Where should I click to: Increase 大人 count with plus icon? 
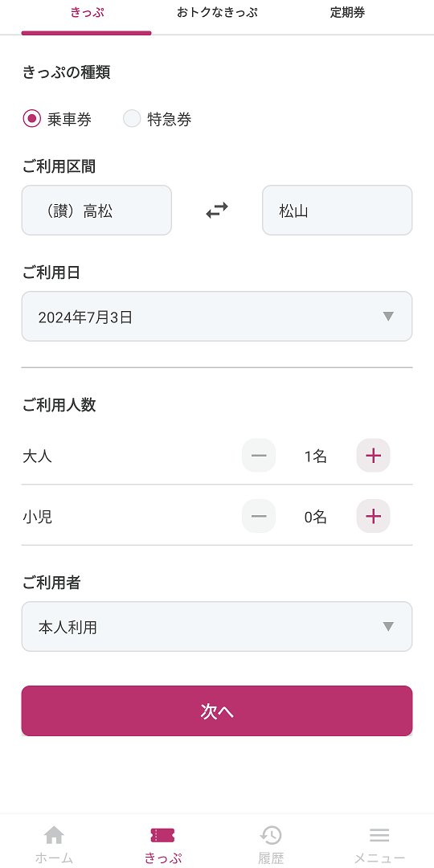coord(373,456)
